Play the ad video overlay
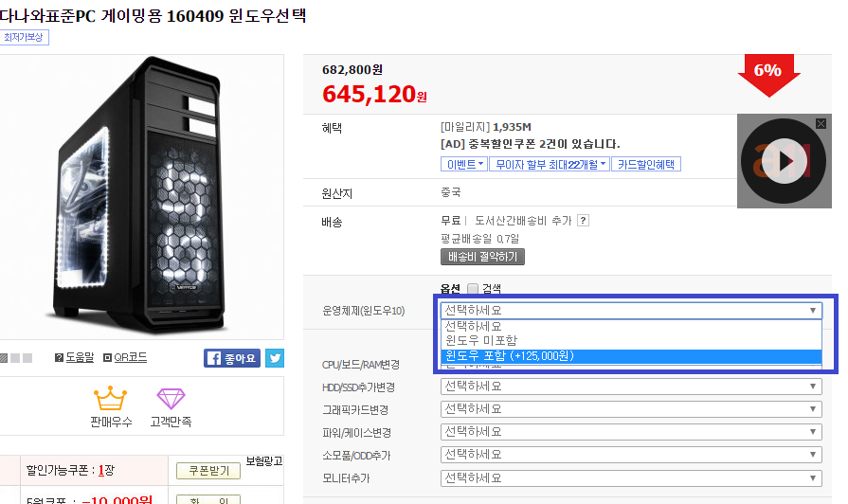 784,161
